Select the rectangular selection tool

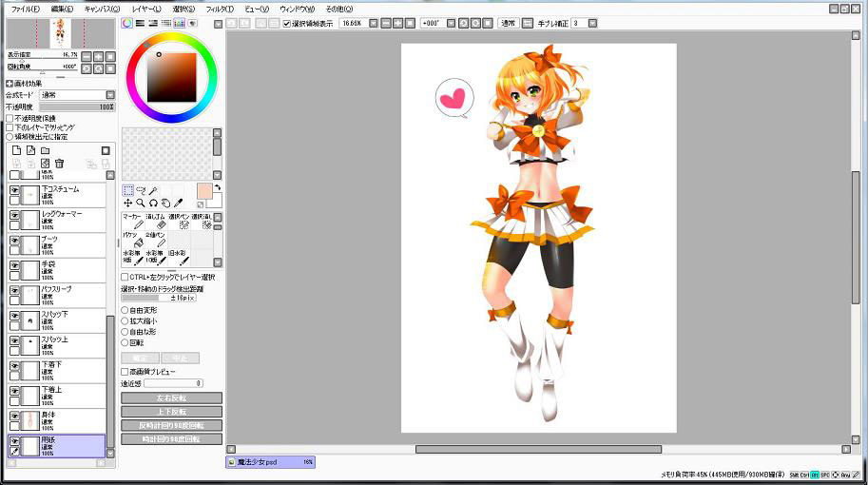point(127,190)
